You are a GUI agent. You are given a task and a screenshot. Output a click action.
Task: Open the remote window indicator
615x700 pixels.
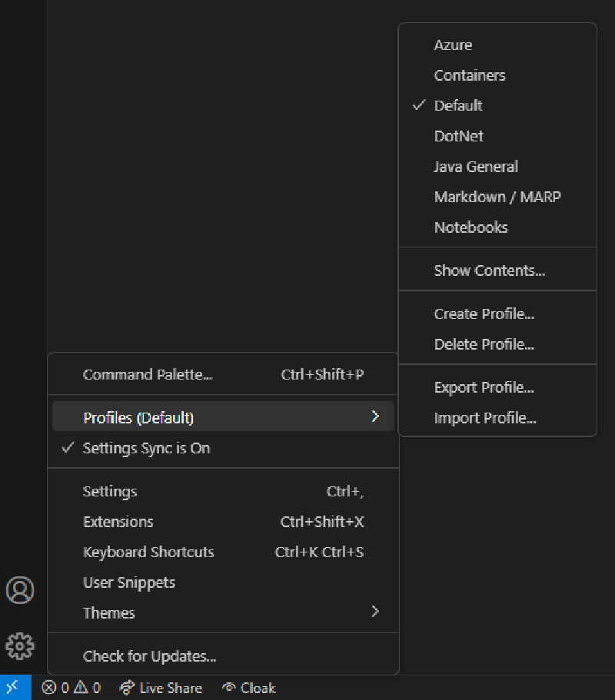(14, 688)
